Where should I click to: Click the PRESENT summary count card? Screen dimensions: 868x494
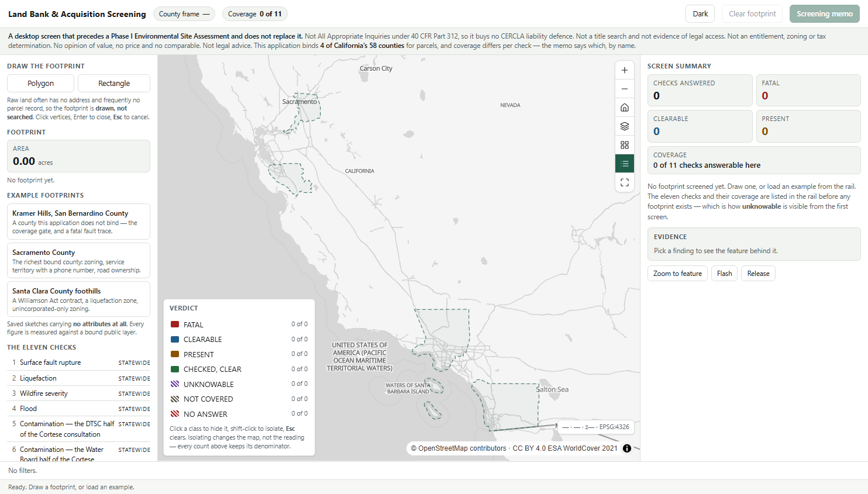click(x=808, y=126)
